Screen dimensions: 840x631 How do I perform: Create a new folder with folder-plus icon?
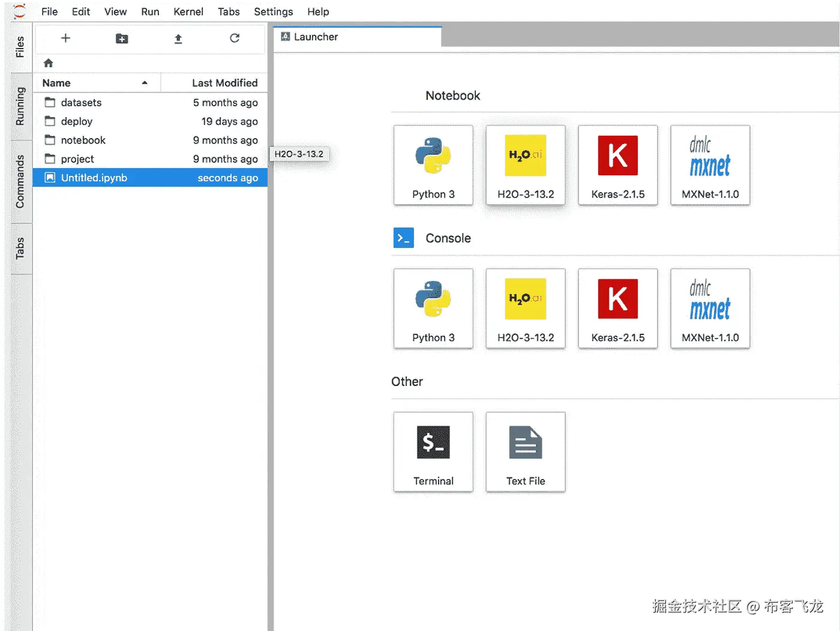coord(122,38)
